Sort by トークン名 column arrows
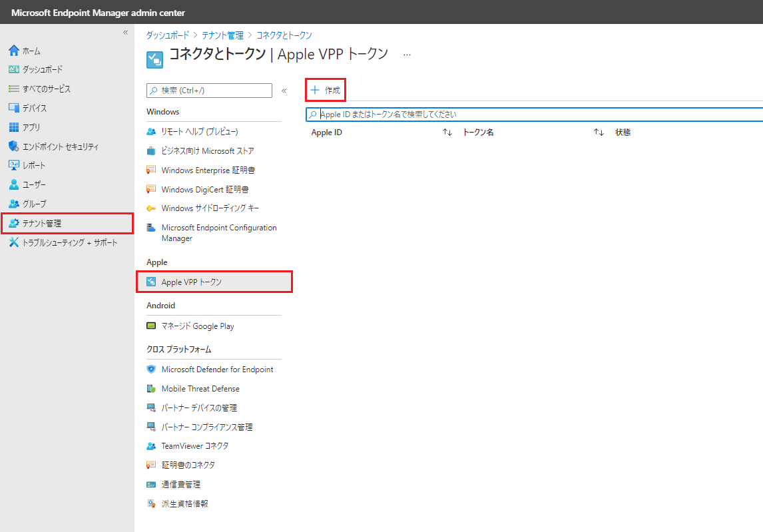The height and width of the screenshot is (532, 763). [599, 133]
